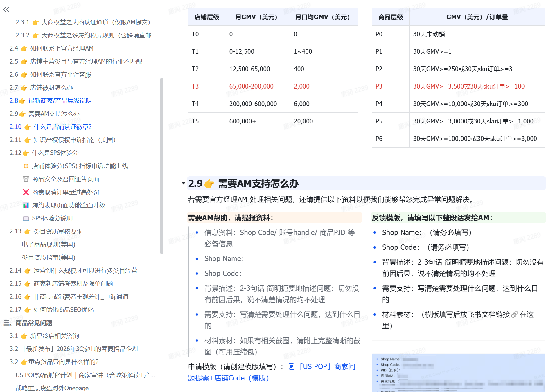Collapse the 2.9 section heading triangle
The width and height of the screenshot is (555, 392).
[183, 183]
